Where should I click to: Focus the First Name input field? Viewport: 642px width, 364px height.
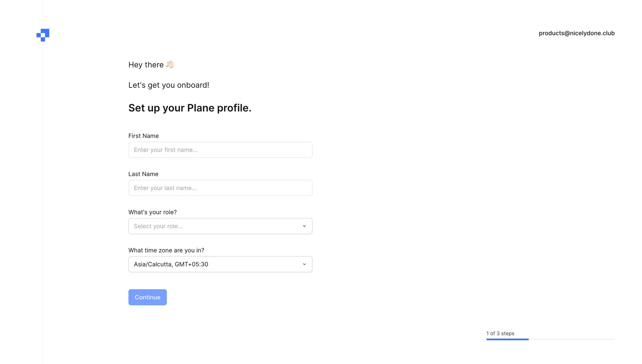pos(220,150)
